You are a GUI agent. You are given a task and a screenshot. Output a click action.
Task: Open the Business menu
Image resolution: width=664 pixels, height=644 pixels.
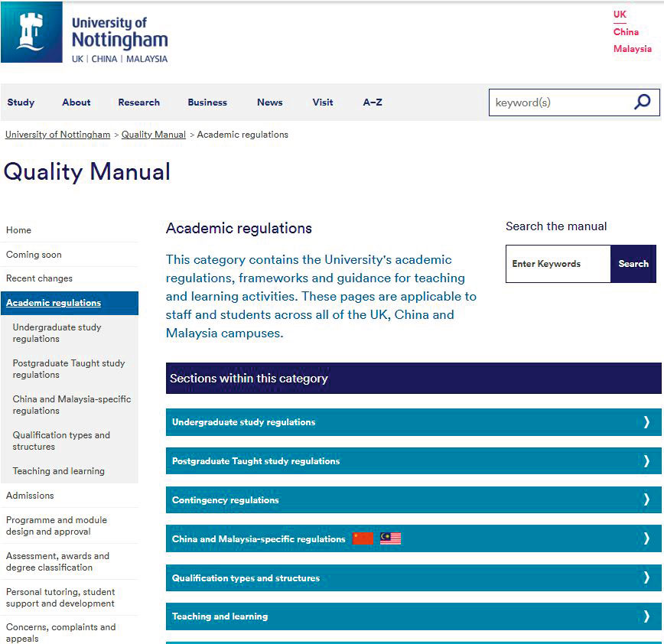207,102
